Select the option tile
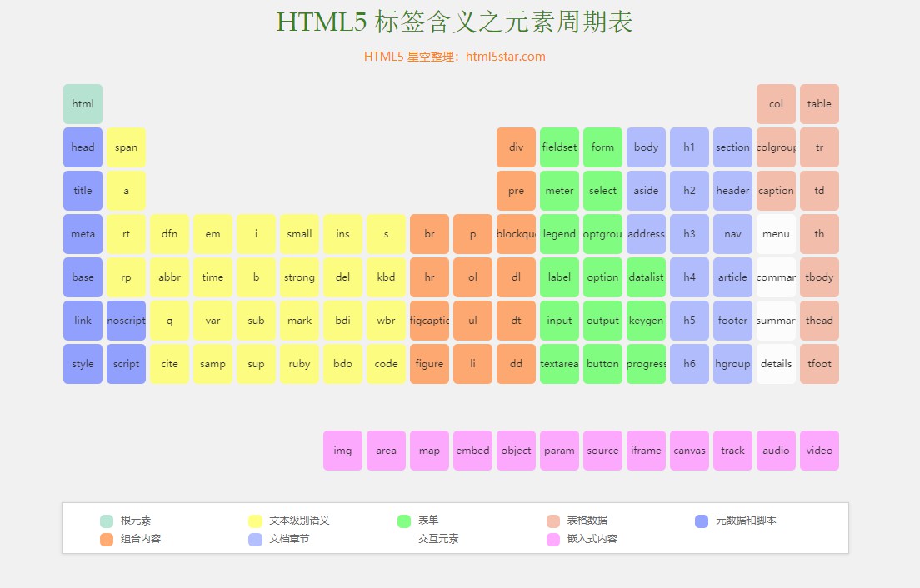 [x=603, y=277]
